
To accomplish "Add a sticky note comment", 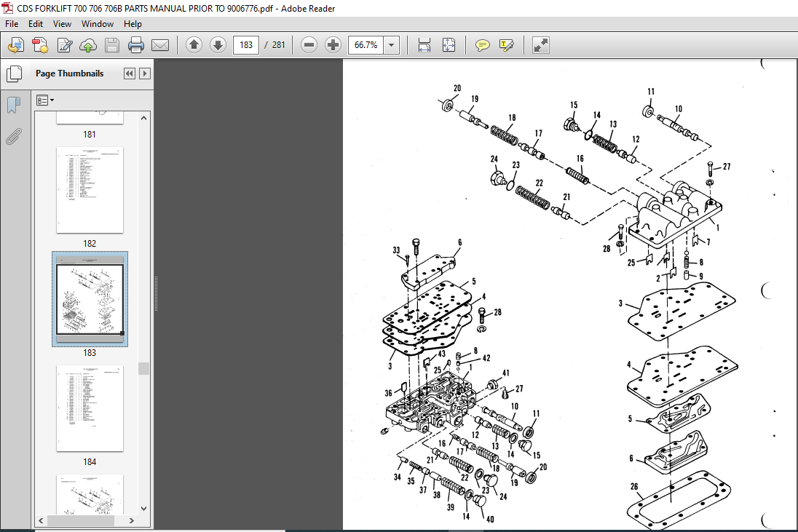I will tap(482, 45).
